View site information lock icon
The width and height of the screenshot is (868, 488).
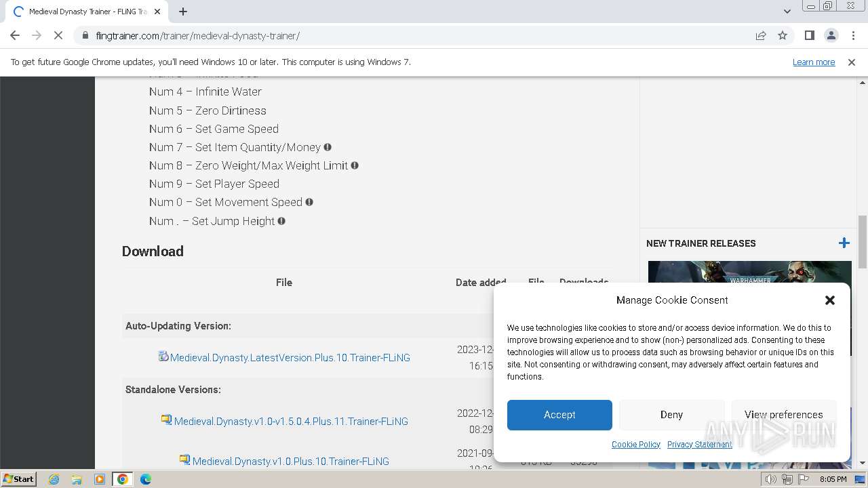tap(85, 35)
